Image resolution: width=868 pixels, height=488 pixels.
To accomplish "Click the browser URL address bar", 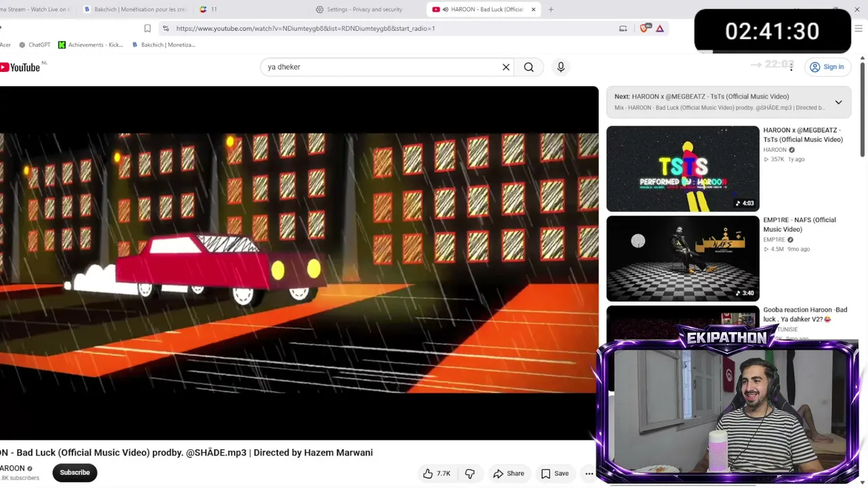I will pos(393,28).
